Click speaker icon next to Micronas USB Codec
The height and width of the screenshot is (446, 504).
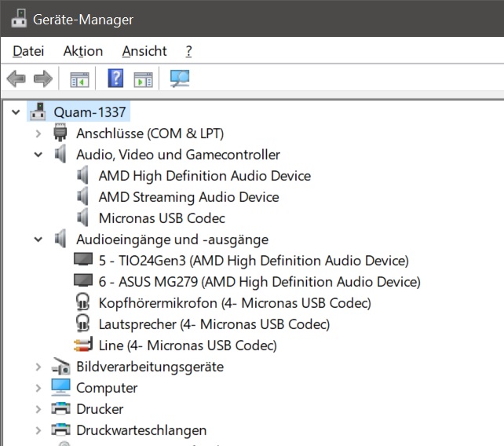coord(82,218)
